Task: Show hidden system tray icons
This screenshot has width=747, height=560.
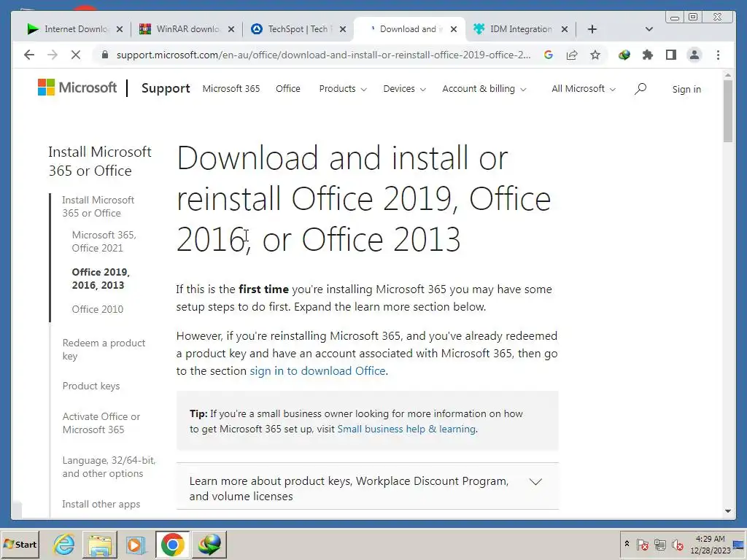Action: 627,544
